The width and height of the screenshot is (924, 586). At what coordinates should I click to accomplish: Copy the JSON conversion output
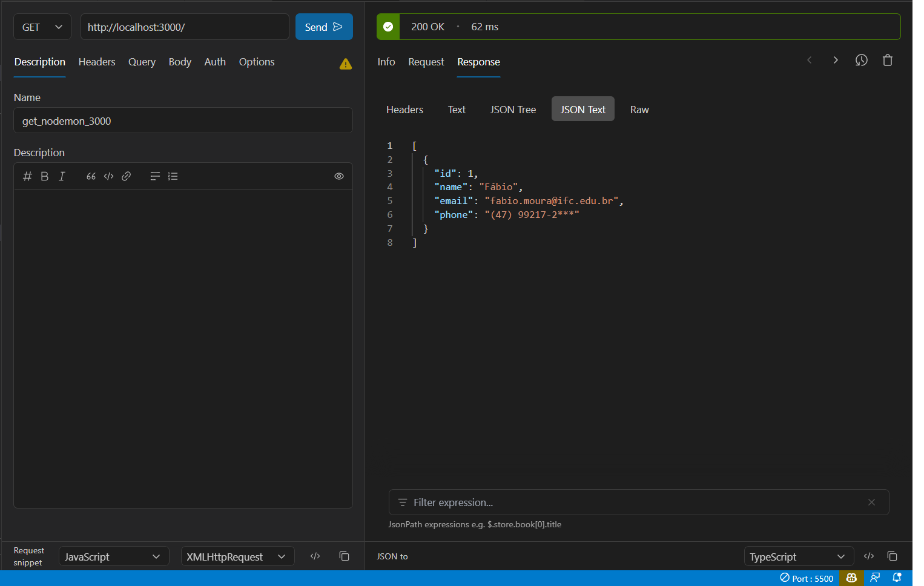click(892, 556)
